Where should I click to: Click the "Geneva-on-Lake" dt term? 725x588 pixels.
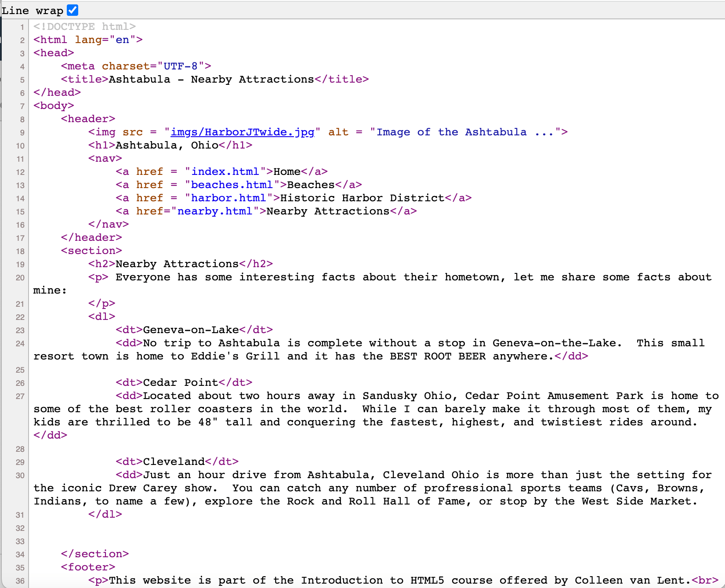click(x=191, y=330)
